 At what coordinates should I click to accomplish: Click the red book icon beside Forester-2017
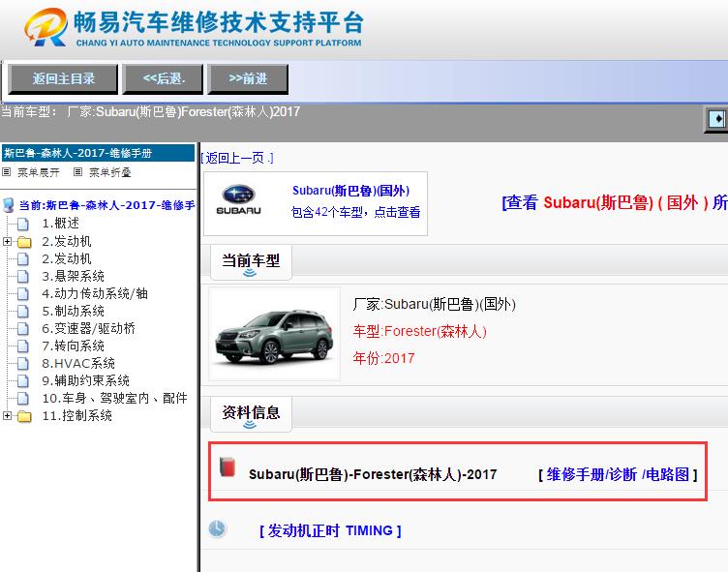[227, 467]
